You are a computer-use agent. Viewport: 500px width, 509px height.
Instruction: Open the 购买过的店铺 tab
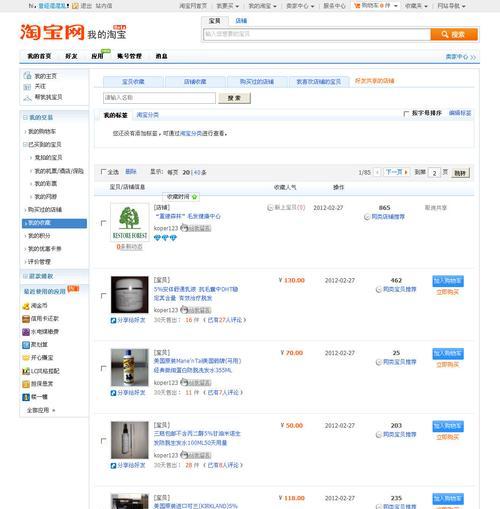point(257,82)
